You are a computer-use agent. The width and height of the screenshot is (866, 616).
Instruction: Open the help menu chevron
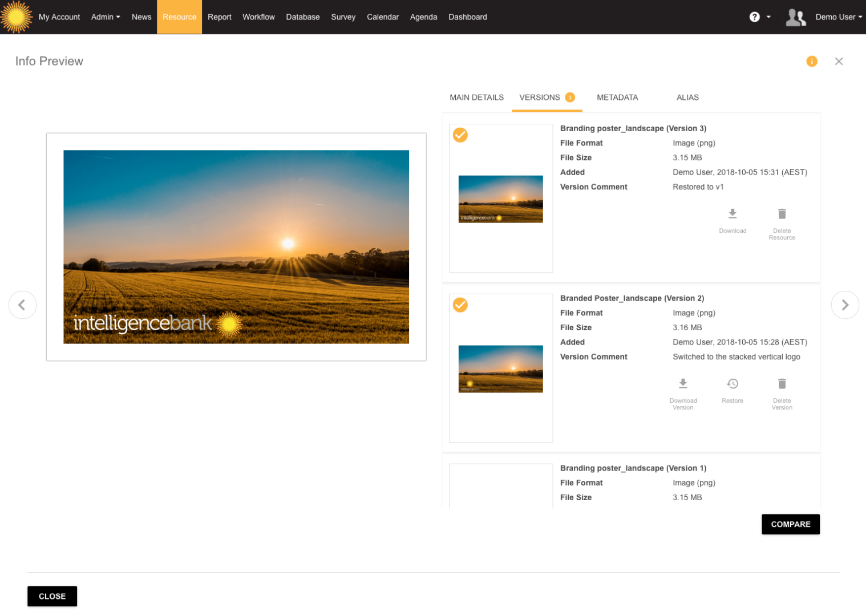(x=767, y=17)
